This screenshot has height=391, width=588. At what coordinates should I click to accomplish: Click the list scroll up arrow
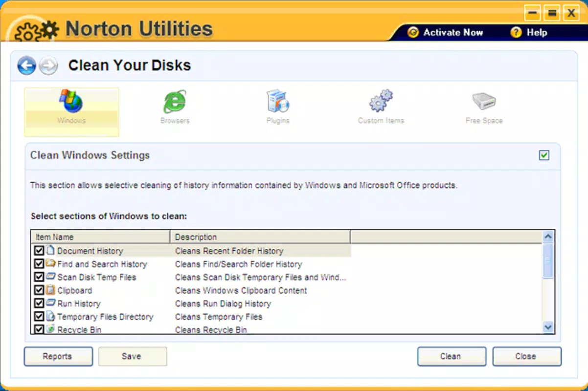pyautogui.click(x=548, y=237)
